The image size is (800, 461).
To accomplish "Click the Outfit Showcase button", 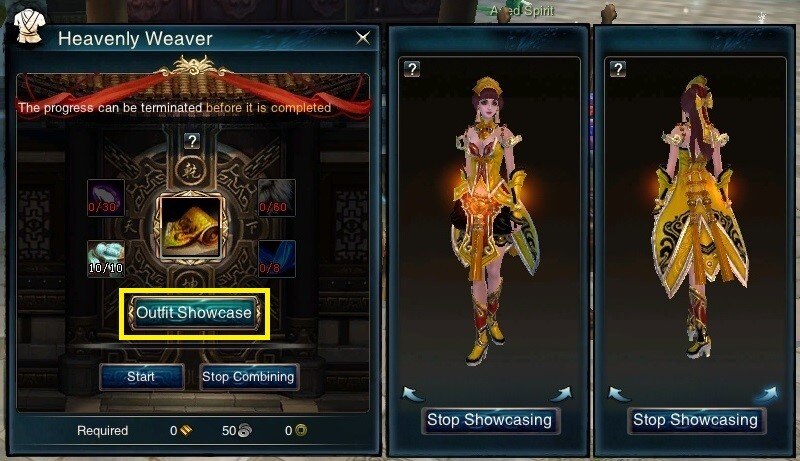I will coord(194,313).
